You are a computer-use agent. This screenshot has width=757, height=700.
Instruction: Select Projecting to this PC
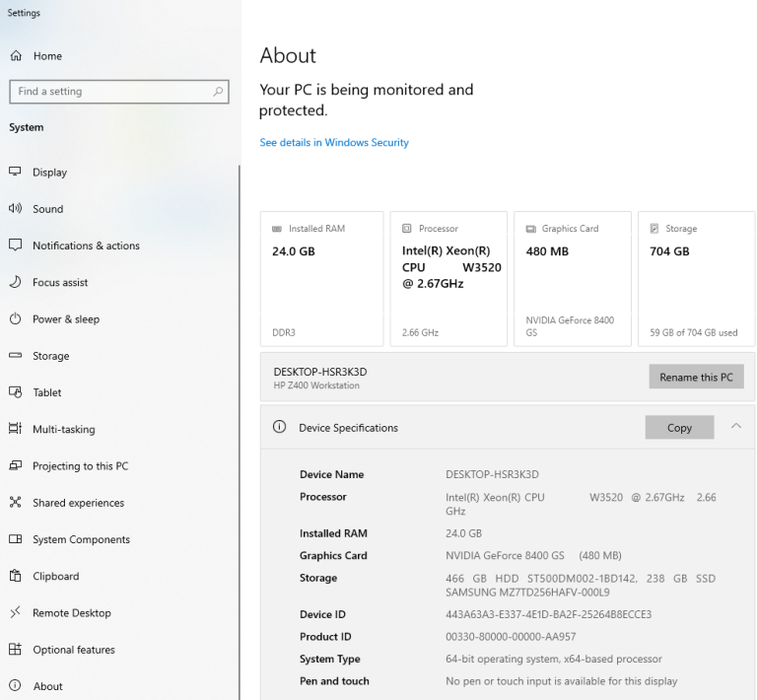click(x=80, y=466)
